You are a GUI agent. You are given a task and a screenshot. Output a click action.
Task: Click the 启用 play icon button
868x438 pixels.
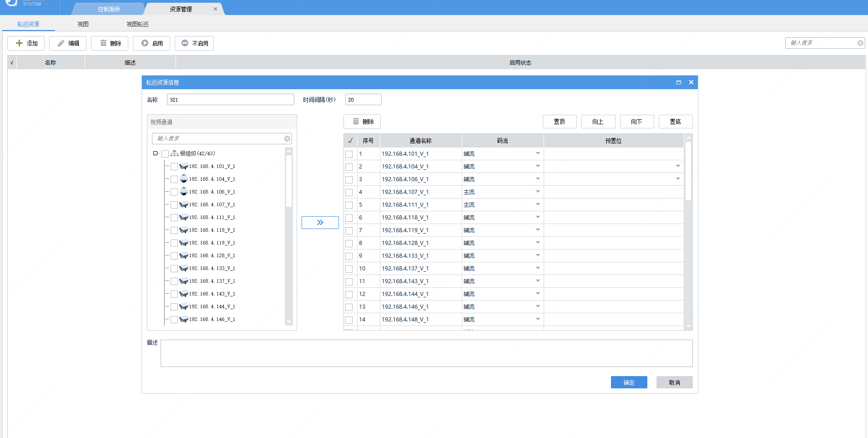151,43
